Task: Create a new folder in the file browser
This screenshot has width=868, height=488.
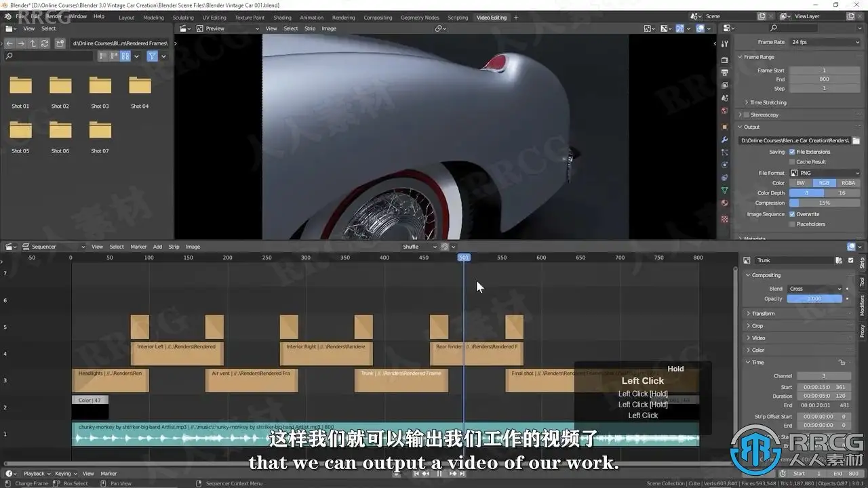Action: 60,43
